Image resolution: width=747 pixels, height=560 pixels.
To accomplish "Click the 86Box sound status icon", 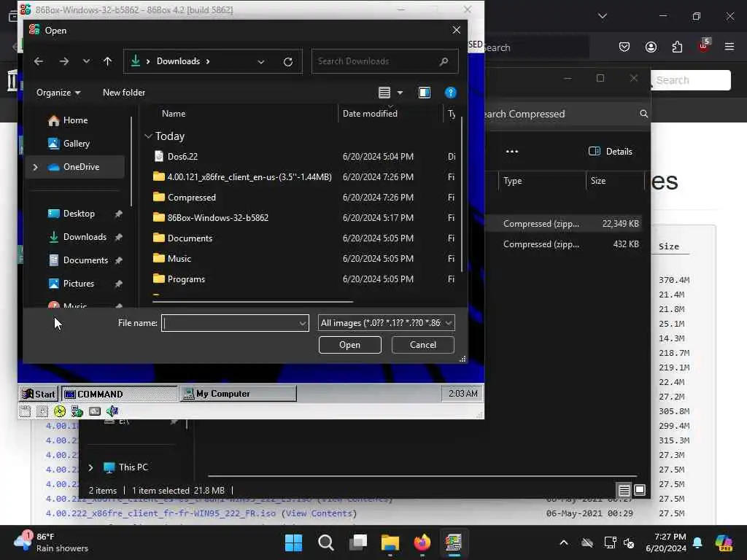I will click(x=112, y=411).
